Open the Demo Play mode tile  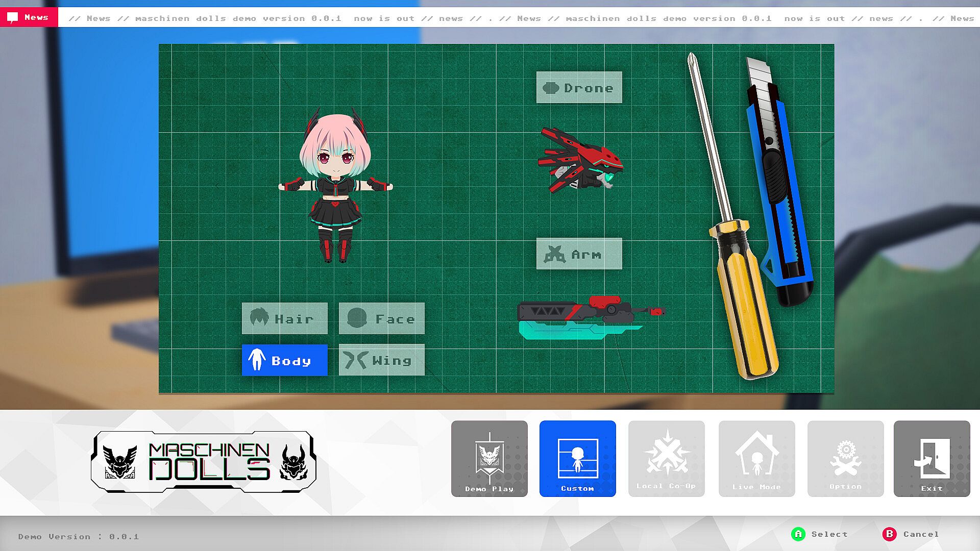489,458
